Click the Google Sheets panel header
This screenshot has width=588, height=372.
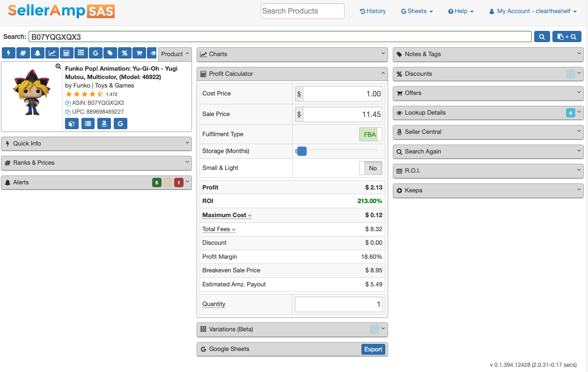[x=292, y=349]
